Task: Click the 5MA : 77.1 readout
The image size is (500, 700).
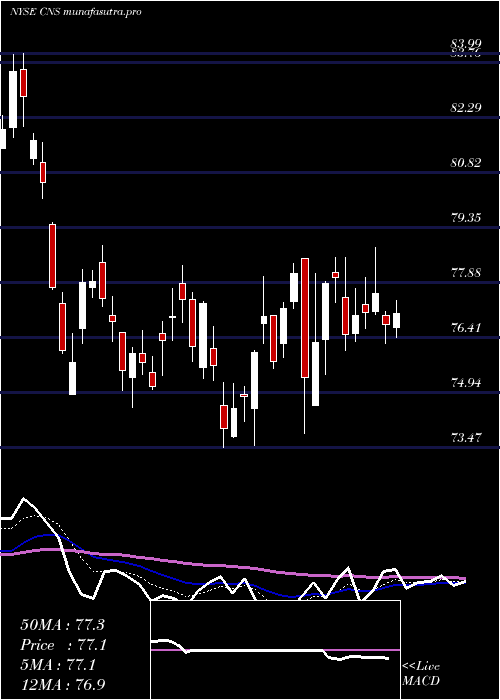Action: tap(58, 666)
